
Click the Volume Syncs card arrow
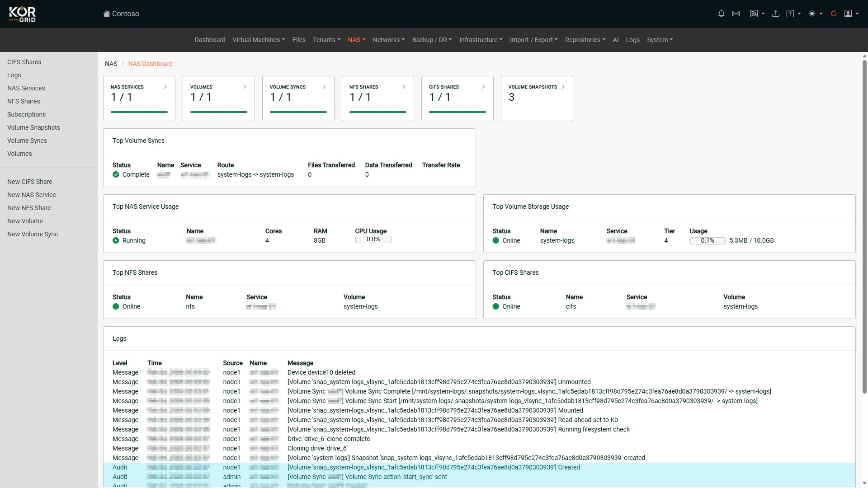(324, 87)
